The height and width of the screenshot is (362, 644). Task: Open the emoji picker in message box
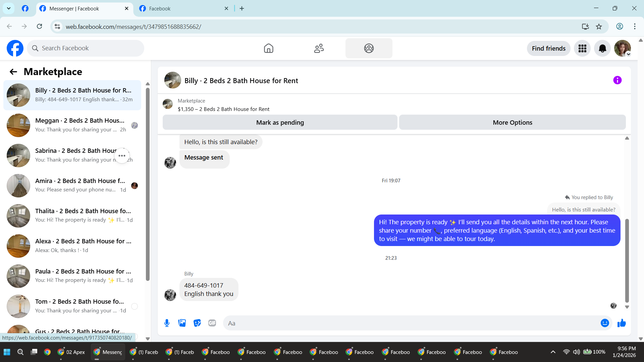click(605, 323)
